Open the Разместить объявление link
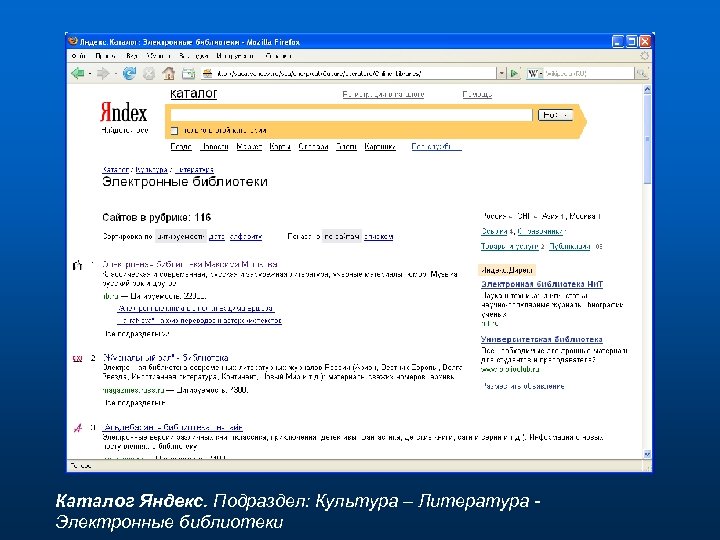The height and width of the screenshot is (540, 720). coord(523,386)
